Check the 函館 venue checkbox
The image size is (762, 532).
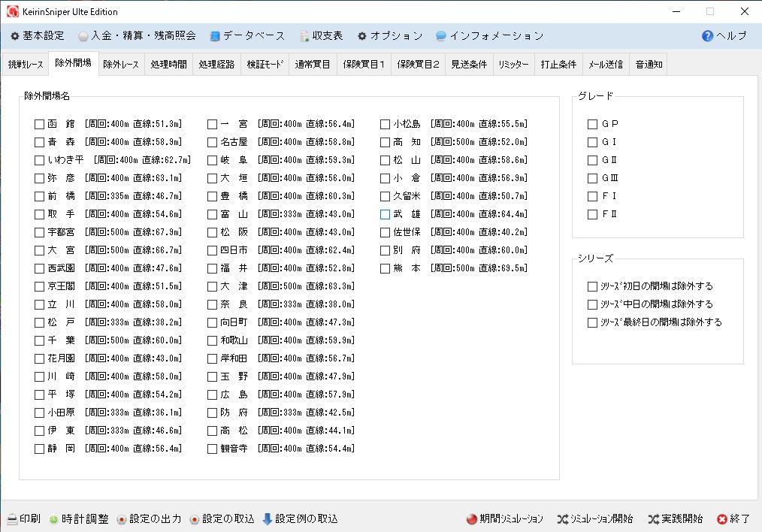coord(39,125)
